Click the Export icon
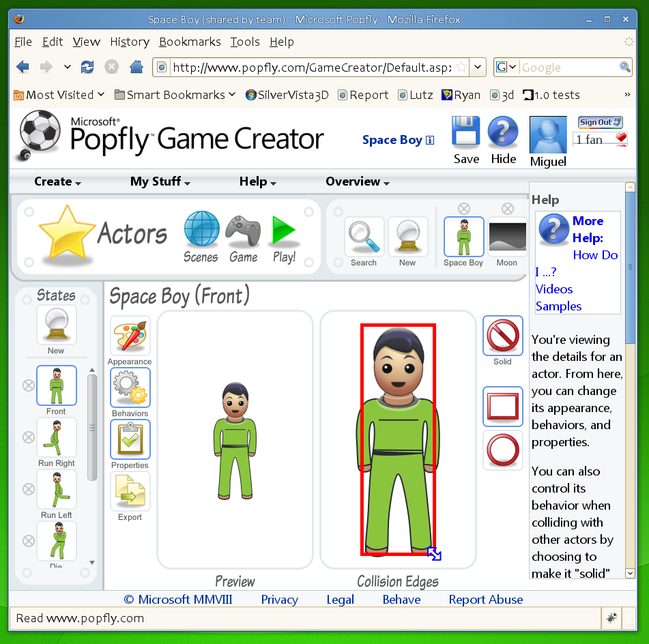 [130, 491]
